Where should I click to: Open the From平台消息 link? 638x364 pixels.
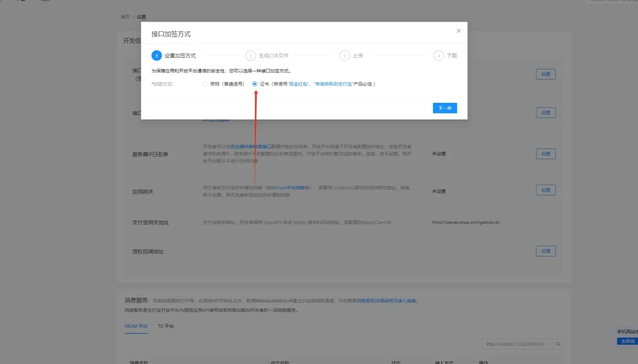pyautogui.click(x=290, y=188)
